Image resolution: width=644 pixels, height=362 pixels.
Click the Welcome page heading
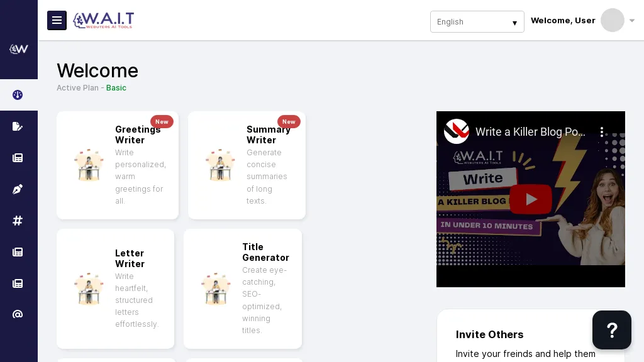click(x=97, y=70)
